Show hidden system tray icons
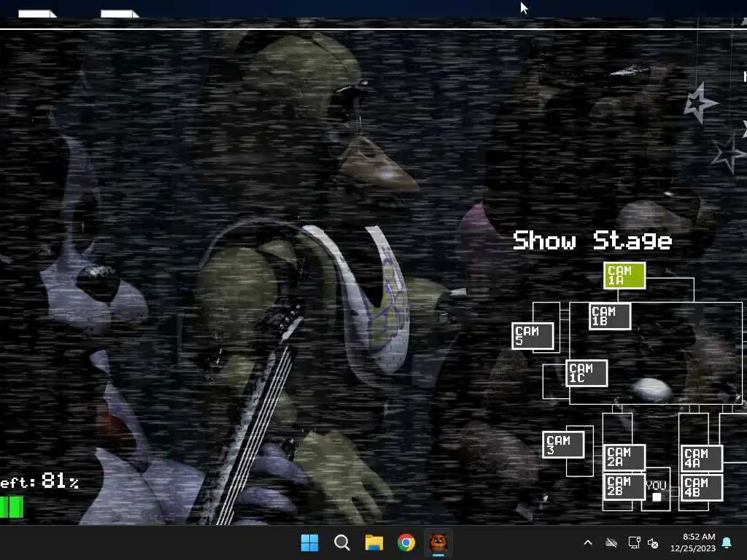 pyautogui.click(x=588, y=542)
